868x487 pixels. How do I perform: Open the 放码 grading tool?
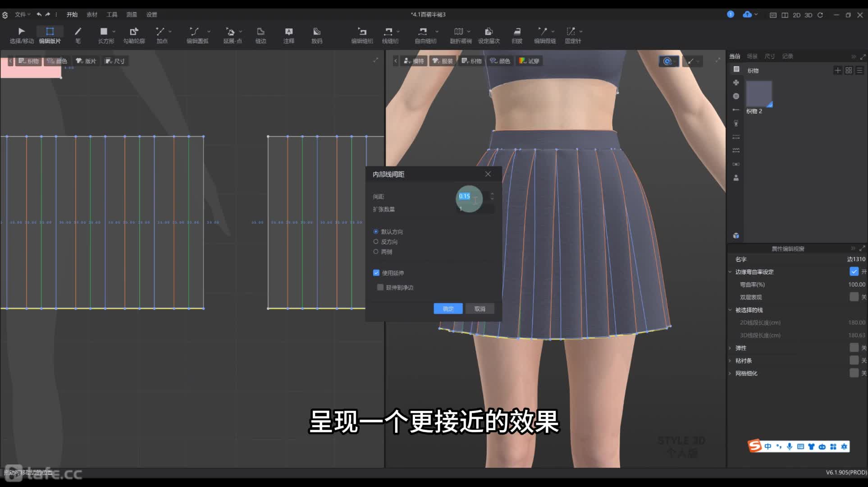point(317,35)
